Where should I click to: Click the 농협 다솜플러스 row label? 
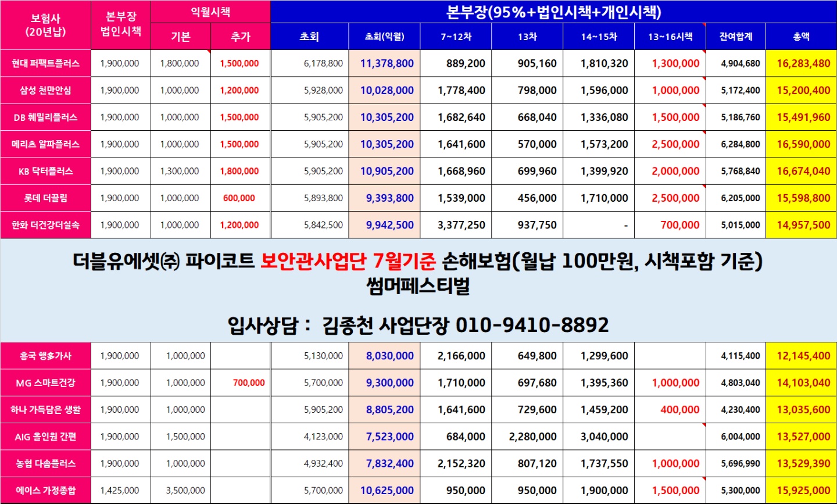pyautogui.click(x=45, y=463)
